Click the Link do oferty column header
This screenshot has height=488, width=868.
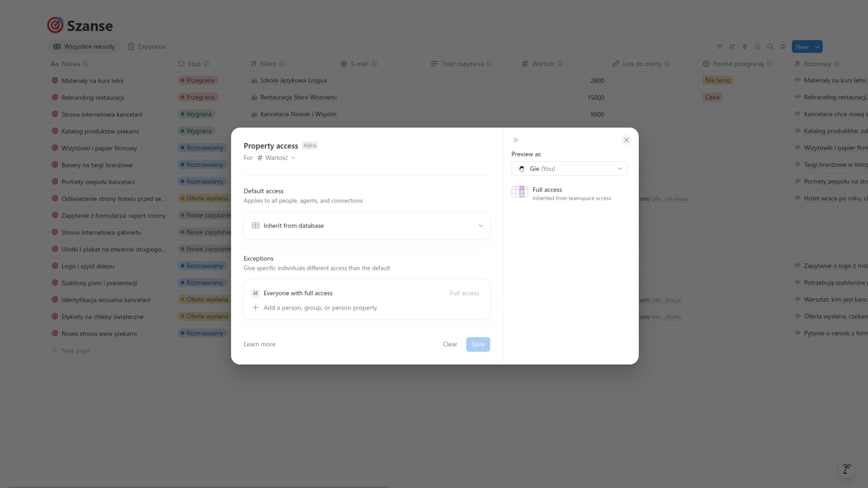[x=641, y=64]
